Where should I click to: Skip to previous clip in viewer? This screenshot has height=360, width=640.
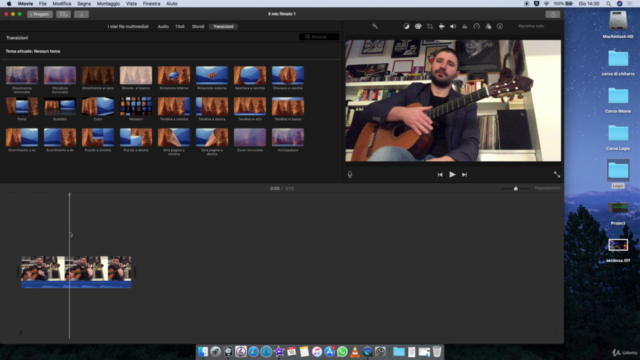(440, 175)
